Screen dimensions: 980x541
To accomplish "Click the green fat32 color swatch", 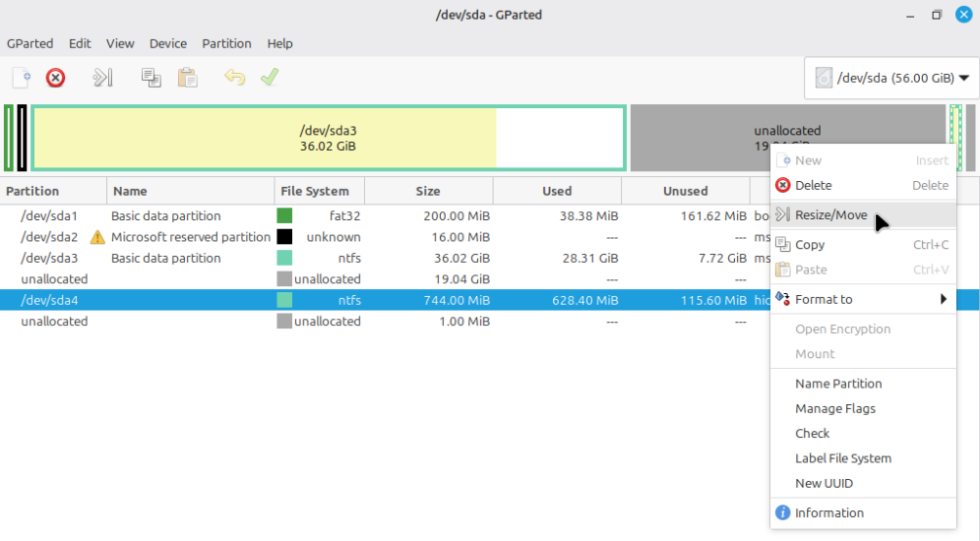I will tap(284, 216).
